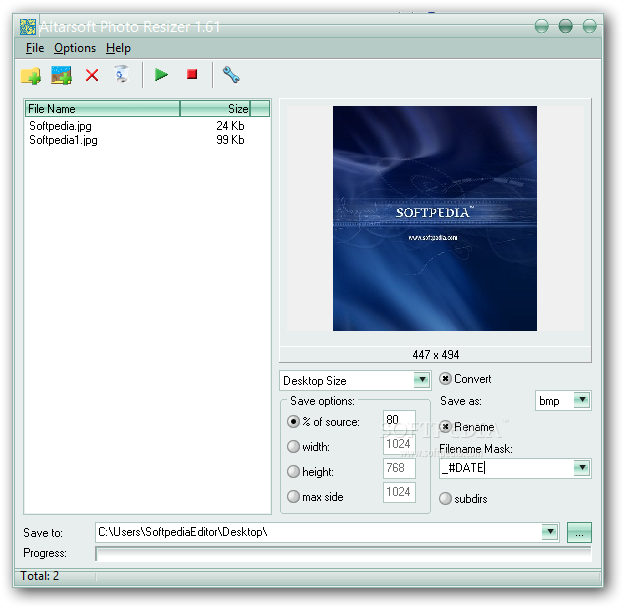
Task: Expand the Desktop Size dropdown
Action: [422, 380]
